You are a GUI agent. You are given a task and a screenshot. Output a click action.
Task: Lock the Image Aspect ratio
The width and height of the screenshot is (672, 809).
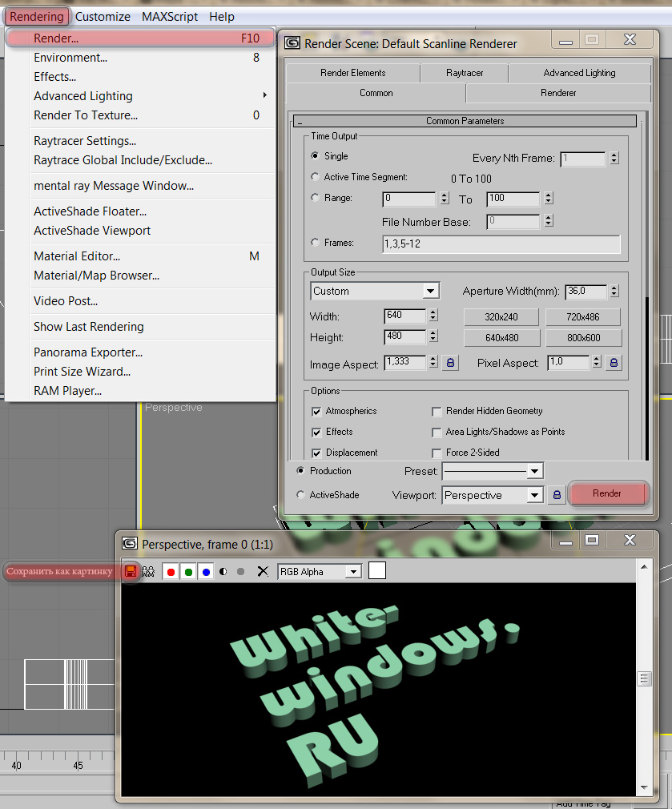[x=450, y=363]
